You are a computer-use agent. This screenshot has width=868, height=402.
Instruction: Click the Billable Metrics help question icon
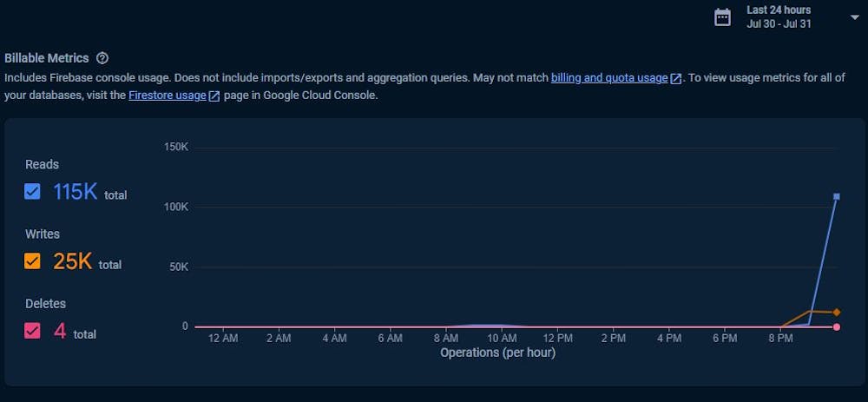(x=102, y=58)
